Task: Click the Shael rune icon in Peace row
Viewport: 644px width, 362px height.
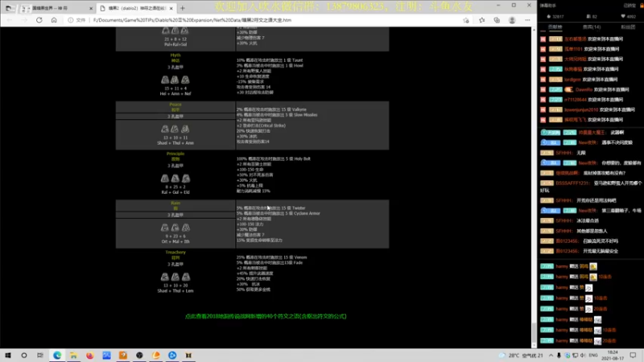Action: pyautogui.click(x=165, y=129)
